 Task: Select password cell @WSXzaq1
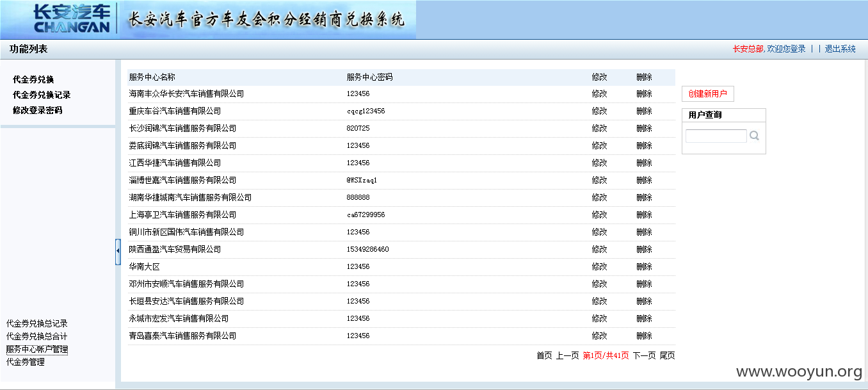362,180
